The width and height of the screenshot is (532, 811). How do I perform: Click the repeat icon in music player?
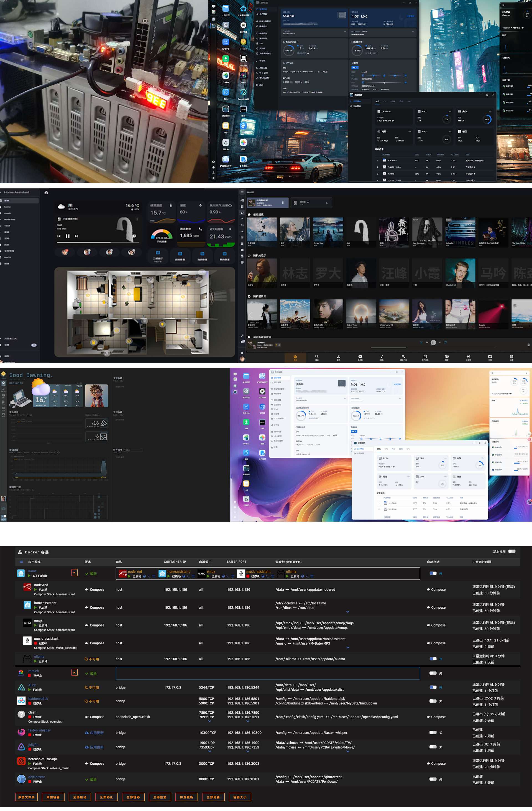[446, 342]
